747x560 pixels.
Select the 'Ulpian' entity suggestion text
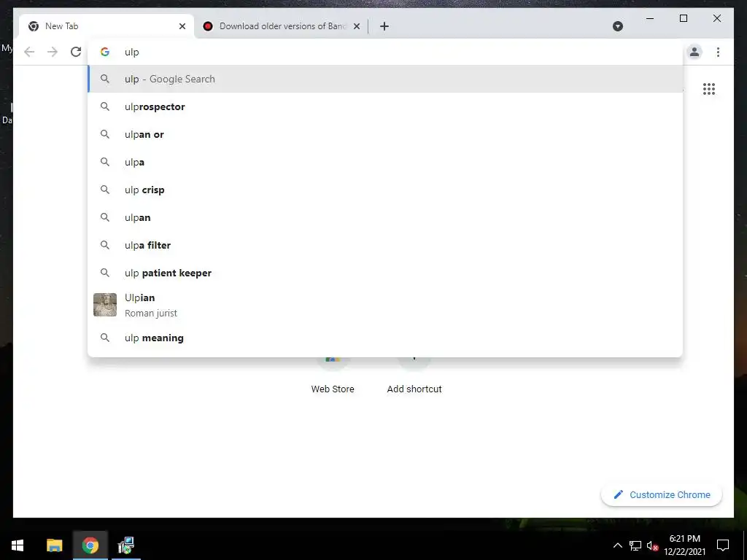tap(139, 297)
